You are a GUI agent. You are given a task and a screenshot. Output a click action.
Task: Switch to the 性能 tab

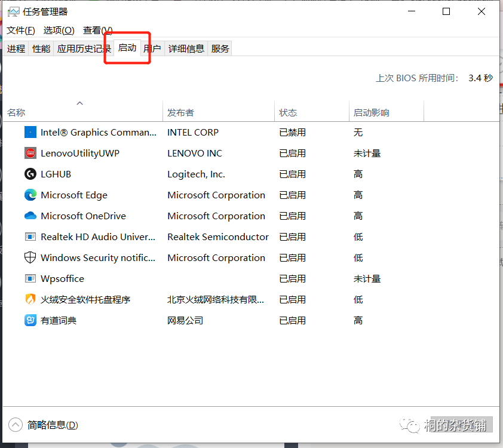click(41, 49)
